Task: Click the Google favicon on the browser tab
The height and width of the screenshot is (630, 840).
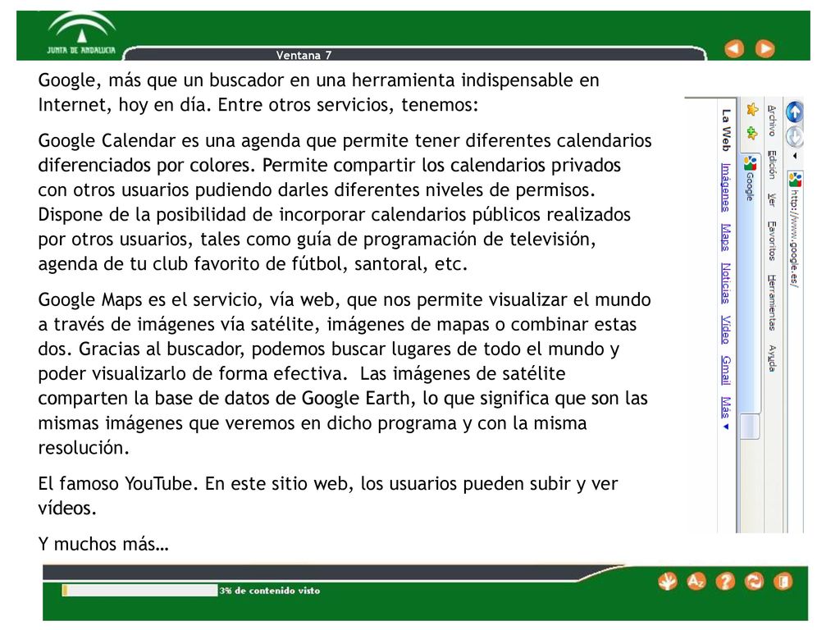Action: tap(751, 163)
